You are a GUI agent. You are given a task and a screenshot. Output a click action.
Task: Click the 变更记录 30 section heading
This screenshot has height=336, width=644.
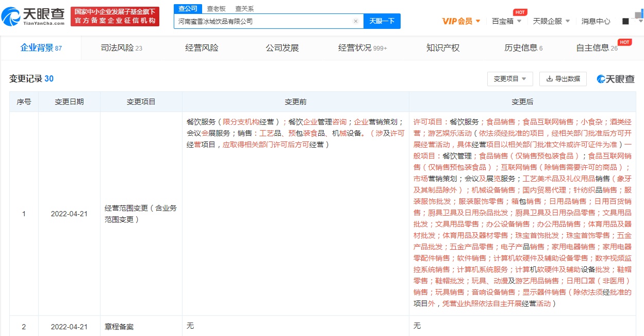[x=31, y=79]
